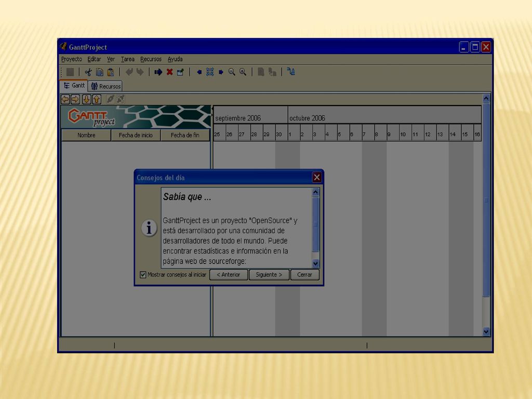Click day 16 in the timeline
This screenshot has width=532, height=399.
point(477,132)
